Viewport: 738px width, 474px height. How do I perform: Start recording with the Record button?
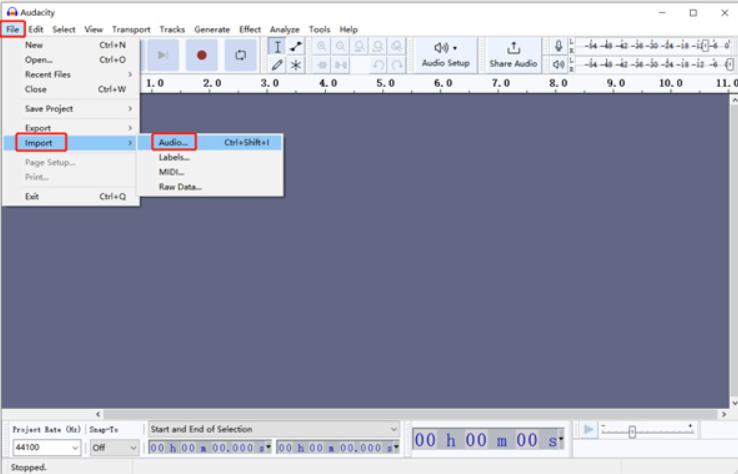point(201,55)
